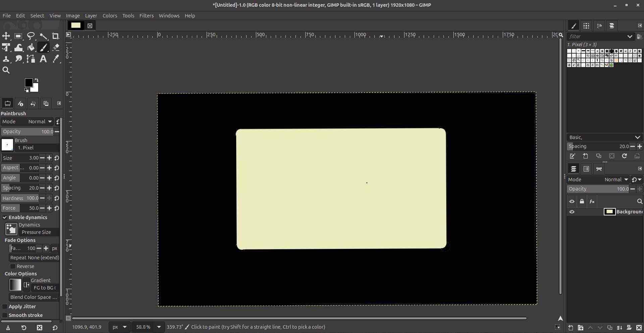Select the Warp Transform tool
The image size is (644, 333).
(18, 48)
